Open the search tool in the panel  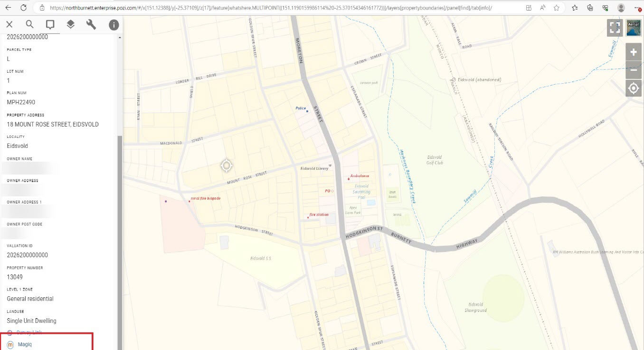tap(29, 25)
